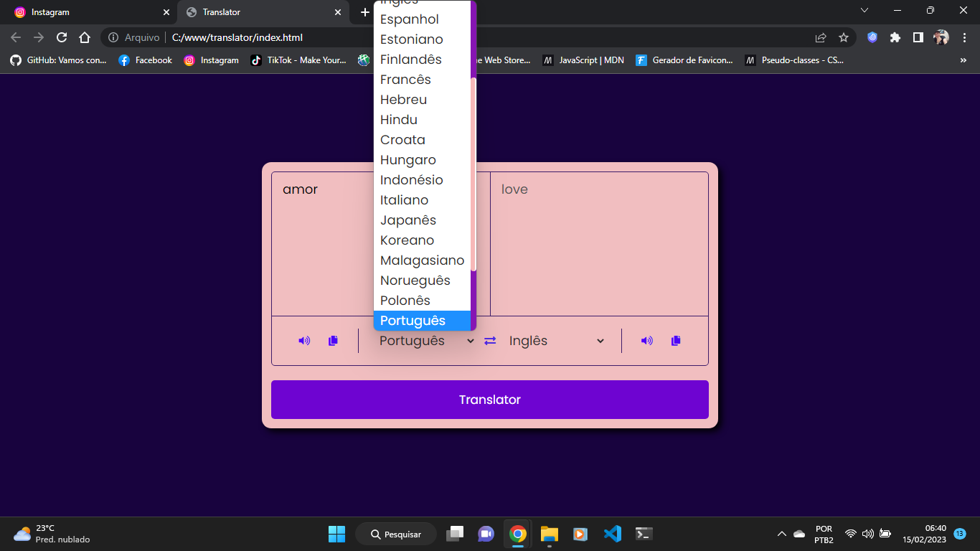This screenshot has height=551, width=980.
Task: Click the source text area containing amor
Action: tap(323, 244)
